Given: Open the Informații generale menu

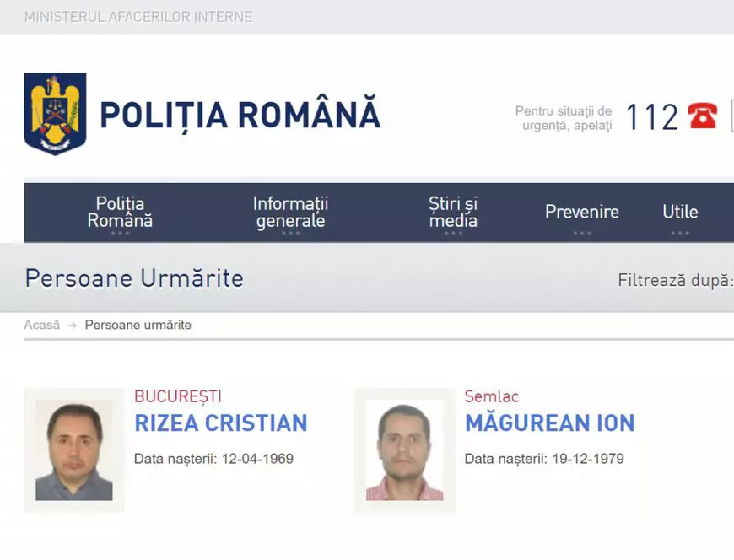Looking at the screenshot, I should pos(290,212).
